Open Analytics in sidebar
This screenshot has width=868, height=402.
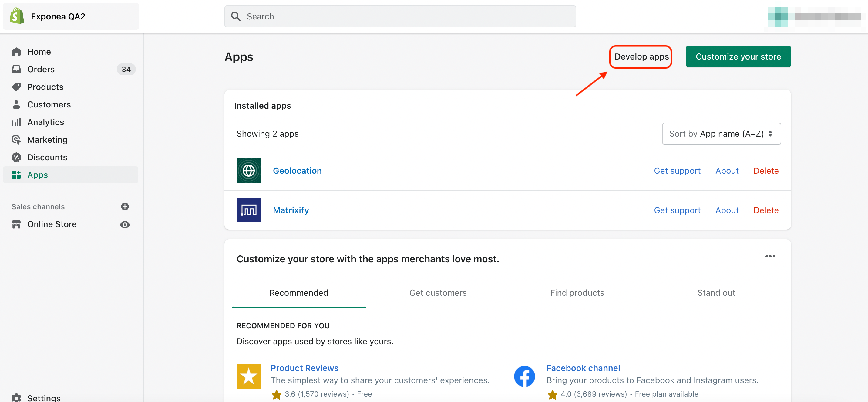click(45, 122)
